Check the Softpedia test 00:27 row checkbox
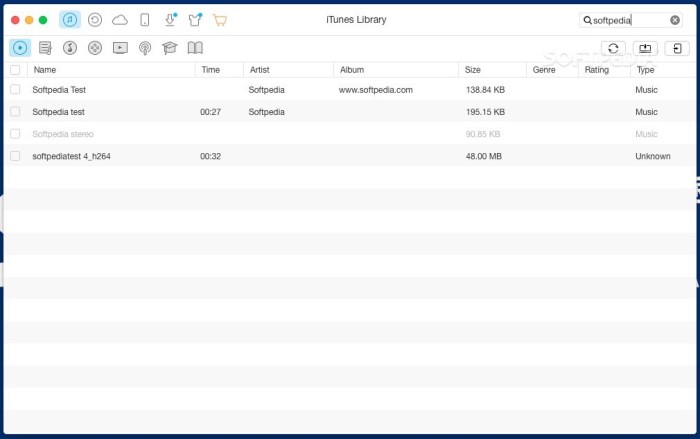Screen dimensions: 700x439 pos(15,112)
